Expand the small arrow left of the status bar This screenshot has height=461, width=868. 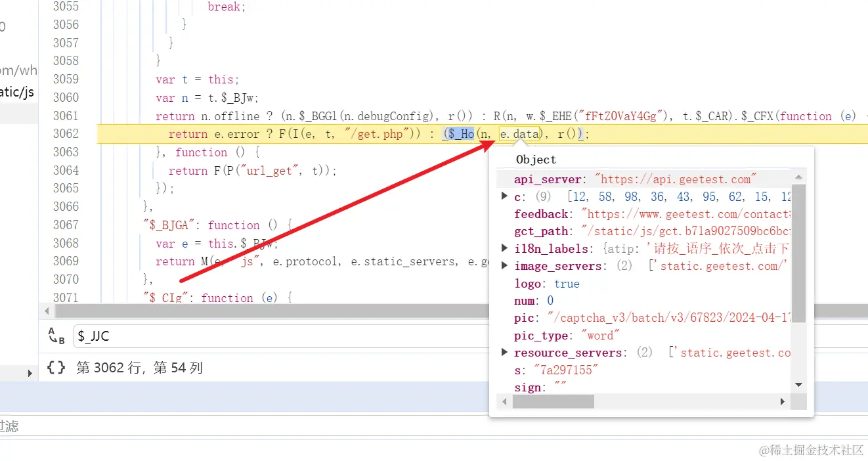[30, 373]
